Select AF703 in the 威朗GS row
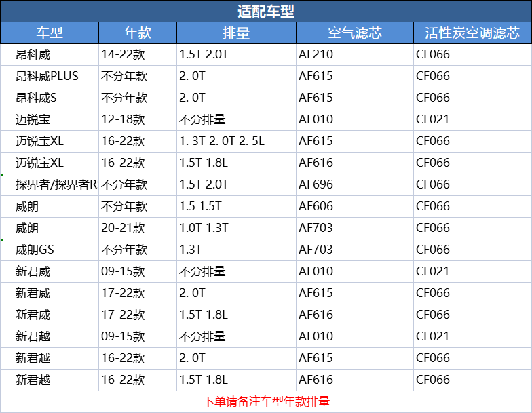The width and height of the screenshot is (532, 413). point(355,250)
